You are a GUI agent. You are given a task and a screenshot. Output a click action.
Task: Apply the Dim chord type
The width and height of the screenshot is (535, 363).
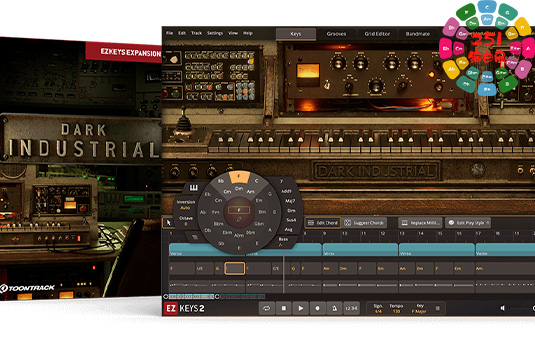click(x=291, y=210)
